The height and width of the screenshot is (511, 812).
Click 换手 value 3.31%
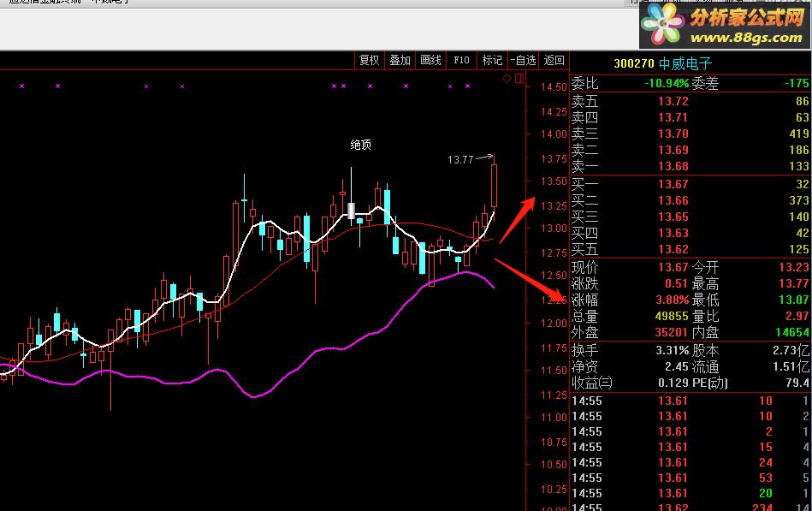coord(673,350)
